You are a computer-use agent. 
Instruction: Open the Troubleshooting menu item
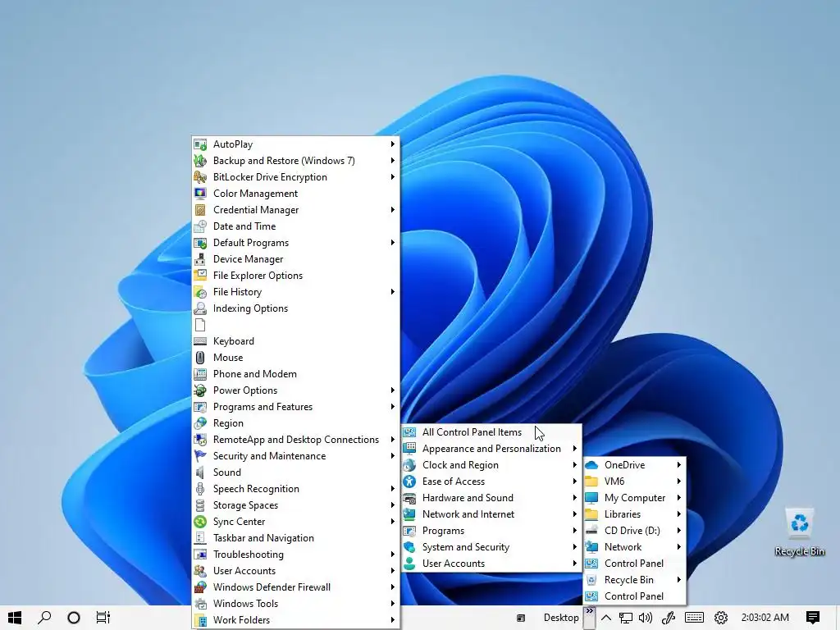pyautogui.click(x=295, y=555)
